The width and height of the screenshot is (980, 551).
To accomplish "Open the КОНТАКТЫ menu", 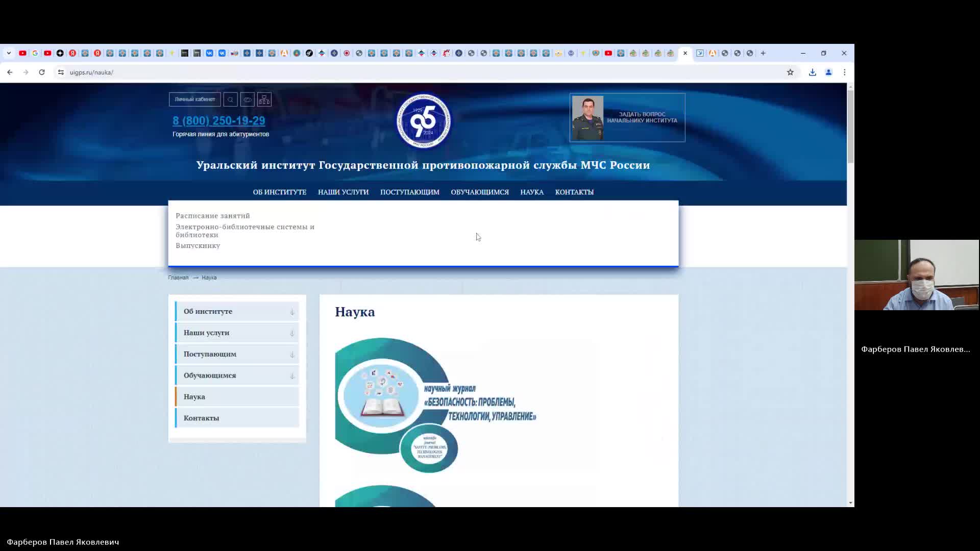I will pyautogui.click(x=574, y=192).
